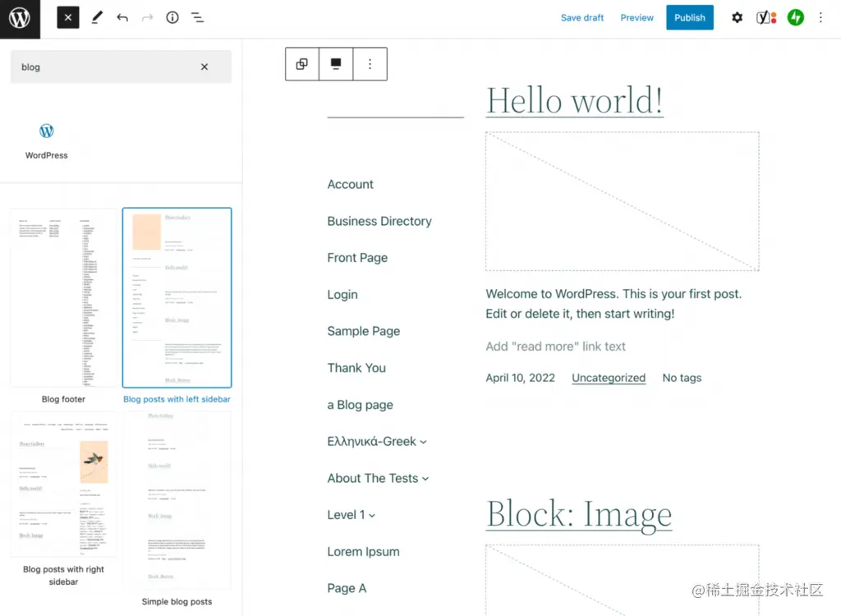Select the WordPress block in results

pos(47,141)
